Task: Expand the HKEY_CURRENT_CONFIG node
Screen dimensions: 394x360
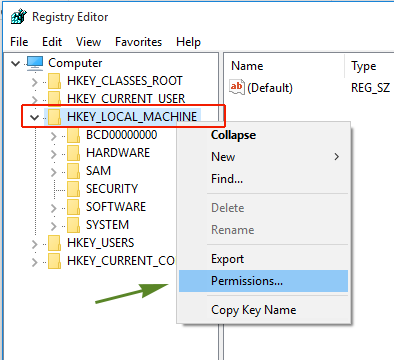Action: [34, 262]
